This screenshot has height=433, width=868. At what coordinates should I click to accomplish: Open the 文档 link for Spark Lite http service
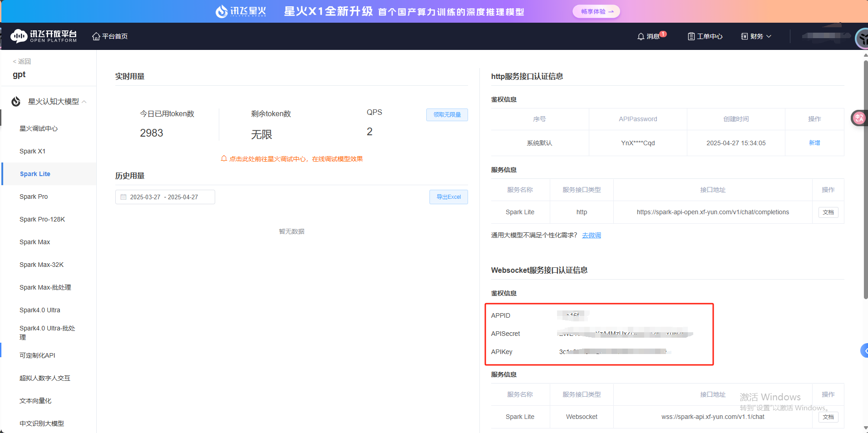coord(828,212)
